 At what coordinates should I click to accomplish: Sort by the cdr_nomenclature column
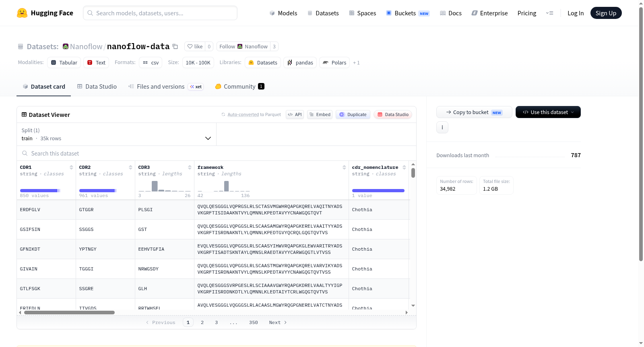[404, 167]
